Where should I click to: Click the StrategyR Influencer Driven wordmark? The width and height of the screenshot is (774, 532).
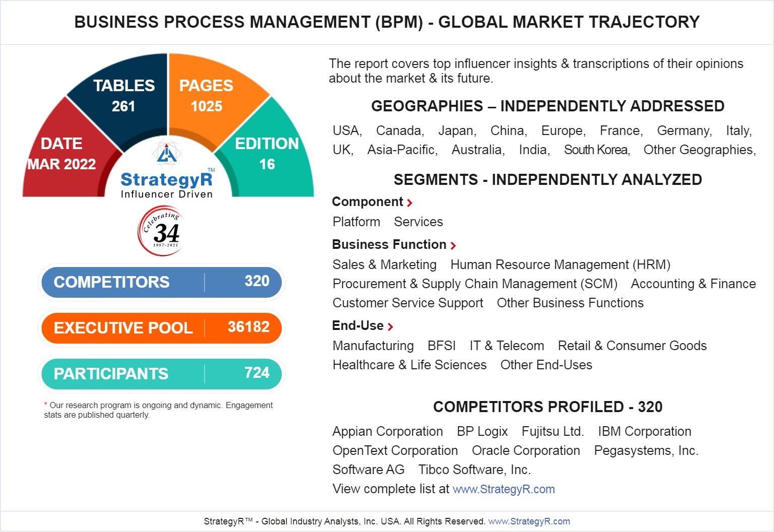[167, 185]
